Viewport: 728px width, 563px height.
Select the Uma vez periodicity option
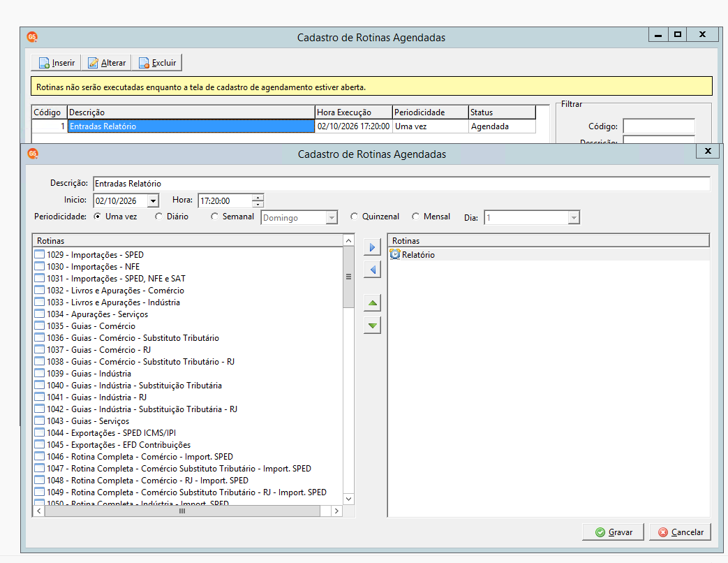(x=97, y=217)
